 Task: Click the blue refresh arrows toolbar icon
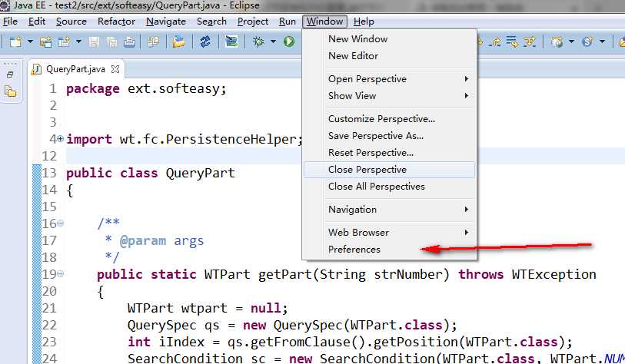[205, 41]
